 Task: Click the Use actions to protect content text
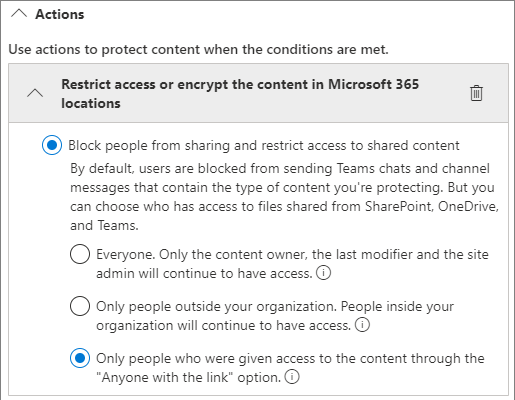[x=198, y=50]
